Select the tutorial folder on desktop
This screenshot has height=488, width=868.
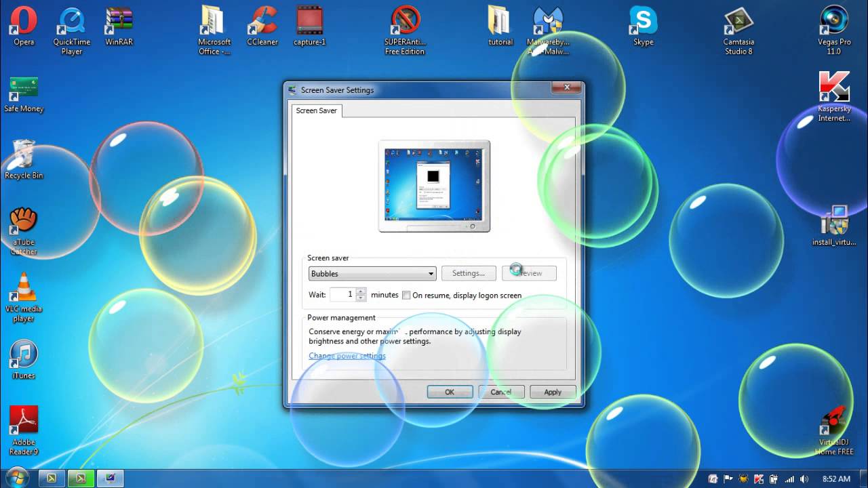tap(500, 26)
